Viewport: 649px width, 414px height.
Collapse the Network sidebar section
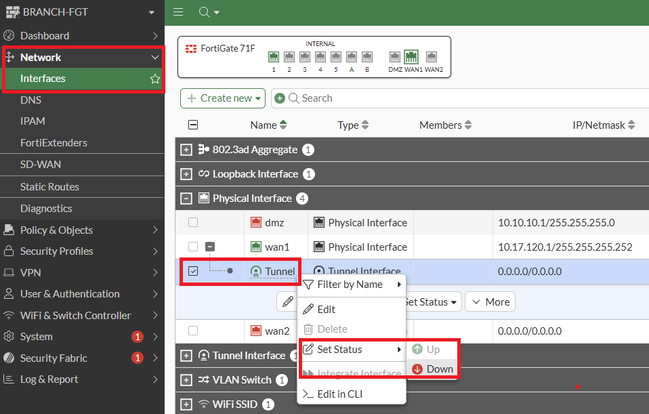[155, 57]
